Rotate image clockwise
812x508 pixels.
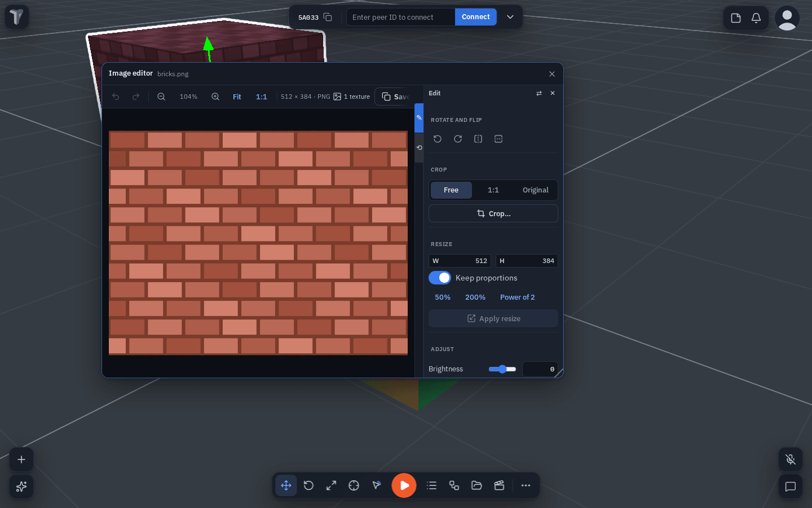(x=458, y=139)
